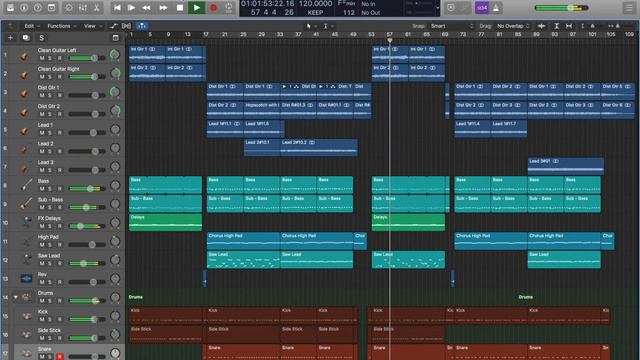The image size is (640, 360).
Task: Click the red record-enable on Snare track
Action: pyautogui.click(x=60, y=356)
